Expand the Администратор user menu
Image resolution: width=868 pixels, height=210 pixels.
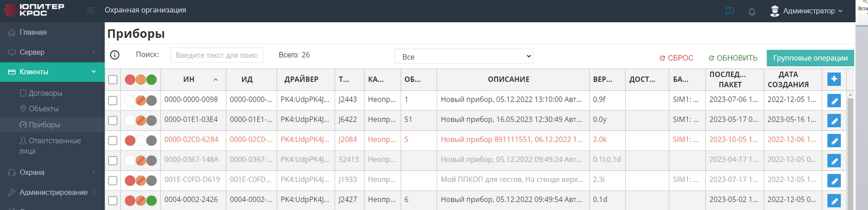tap(806, 11)
